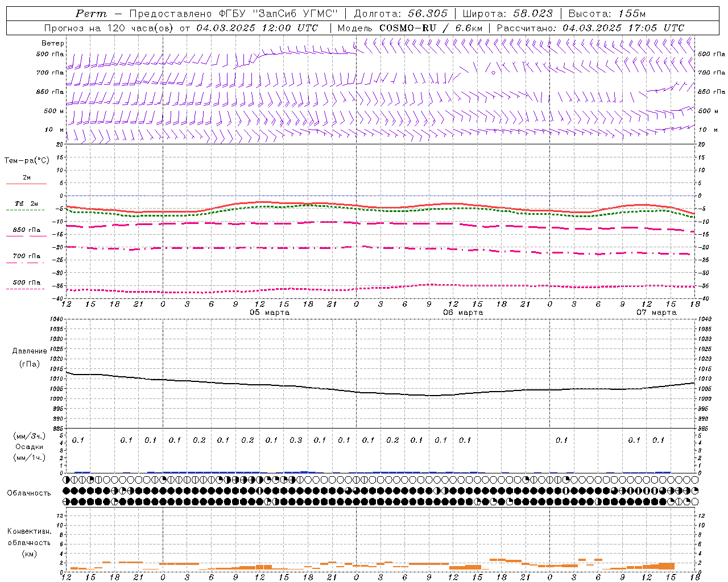Image resolution: width=728 pixels, height=582 pixels.
Task: Select the 'Давление' pressure panel label
Action: (30, 351)
